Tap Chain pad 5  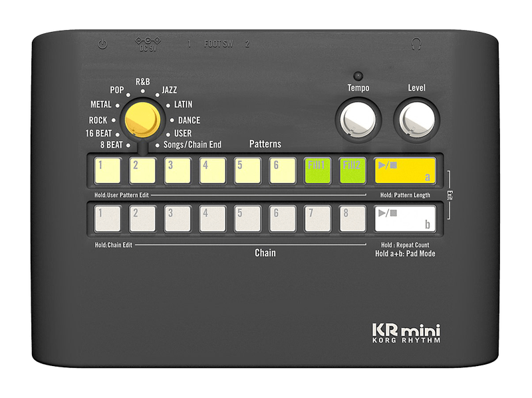point(247,219)
